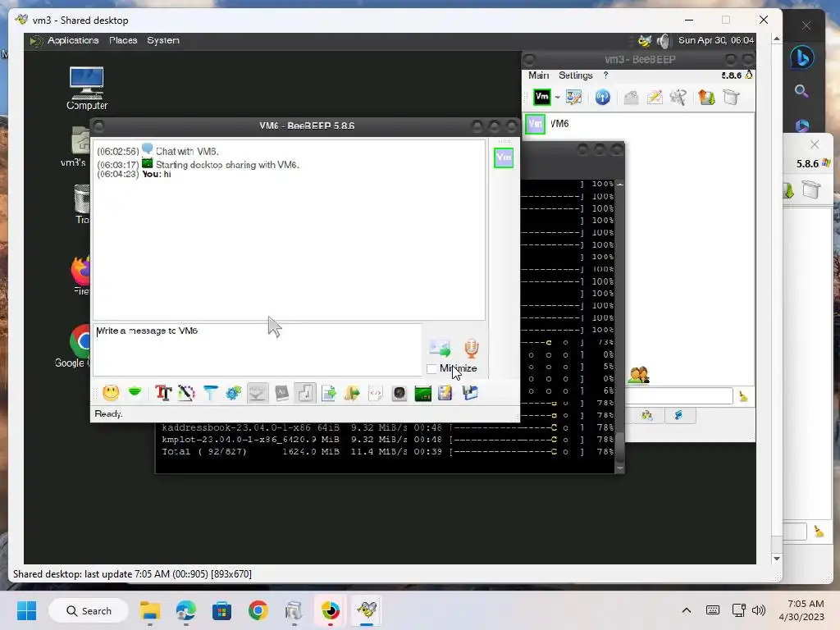Click the volume speaker icon in remote panel

664,41
